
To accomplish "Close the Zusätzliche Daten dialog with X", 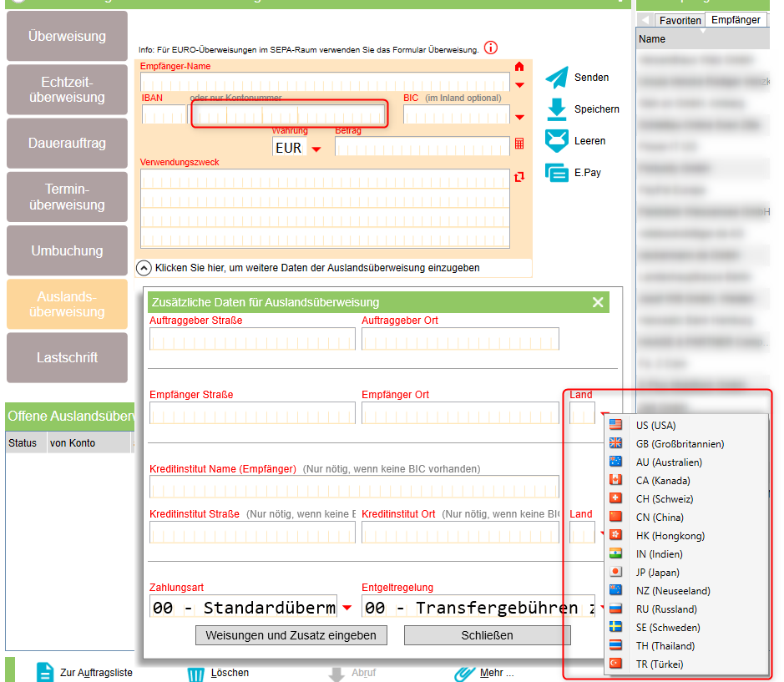I will [x=598, y=302].
